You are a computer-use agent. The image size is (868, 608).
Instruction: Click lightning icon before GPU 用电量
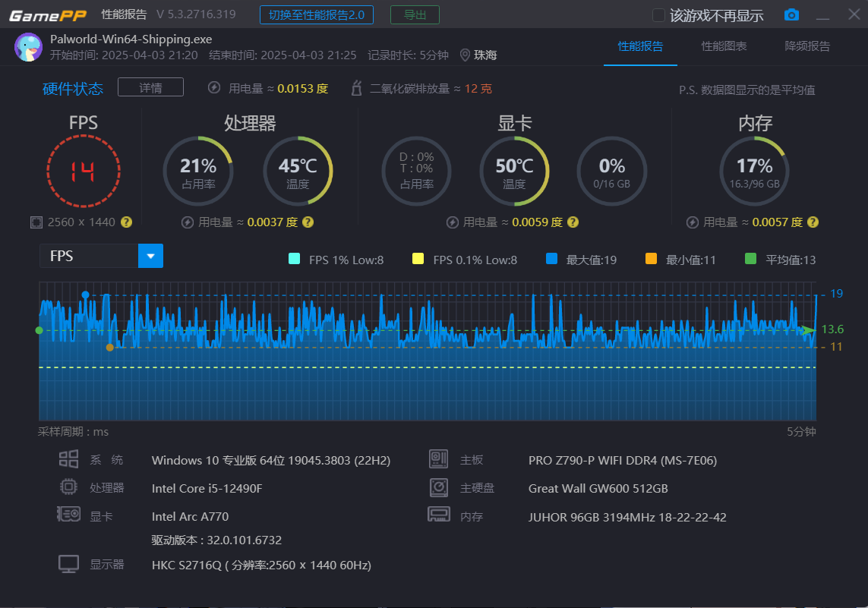point(453,222)
